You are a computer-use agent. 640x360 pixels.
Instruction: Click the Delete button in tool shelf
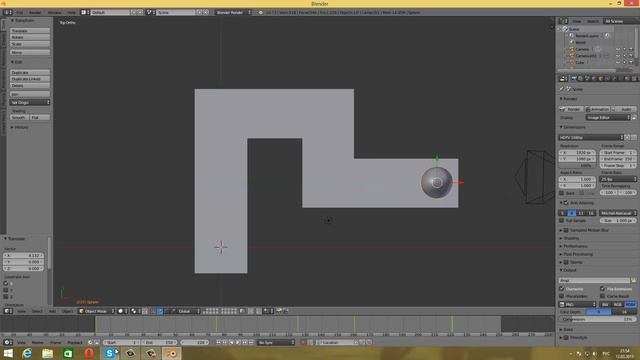(30, 85)
